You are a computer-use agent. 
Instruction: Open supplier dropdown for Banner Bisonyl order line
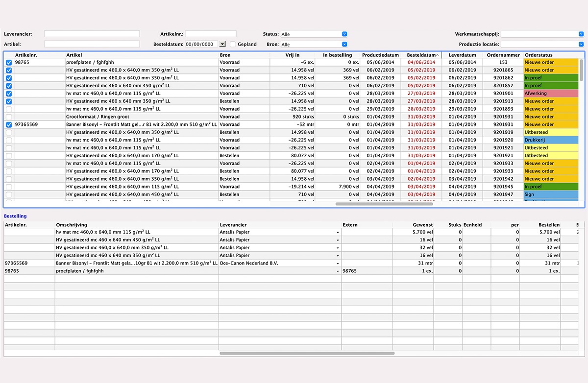click(338, 263)
